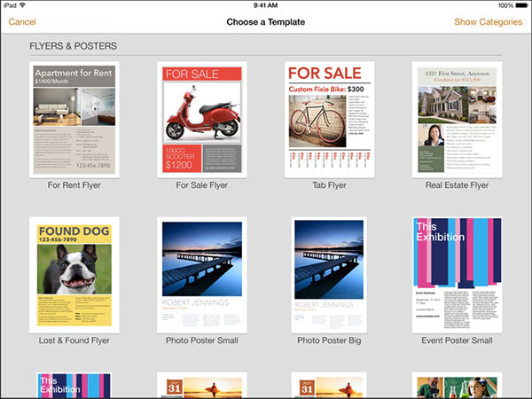Click the 'Lost & Found Flyer' label
The image size is (532, 399).
click(x=74, y=340)
